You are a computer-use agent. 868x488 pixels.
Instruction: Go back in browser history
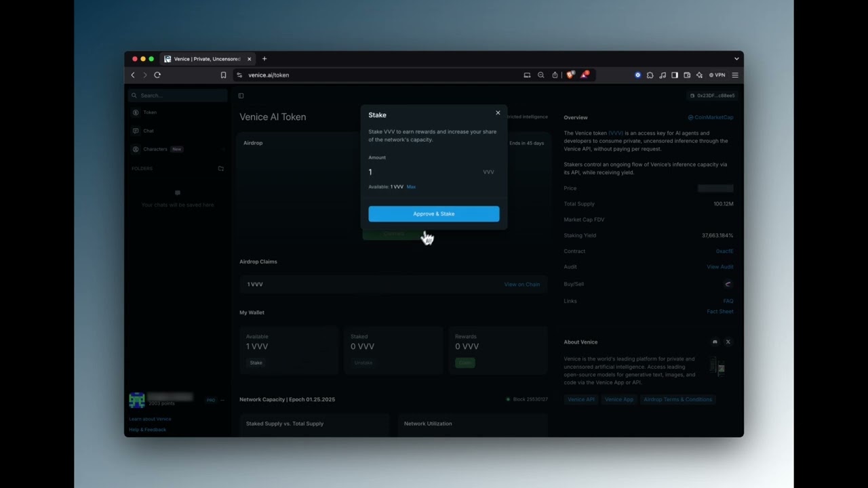(x=133, y=75)
